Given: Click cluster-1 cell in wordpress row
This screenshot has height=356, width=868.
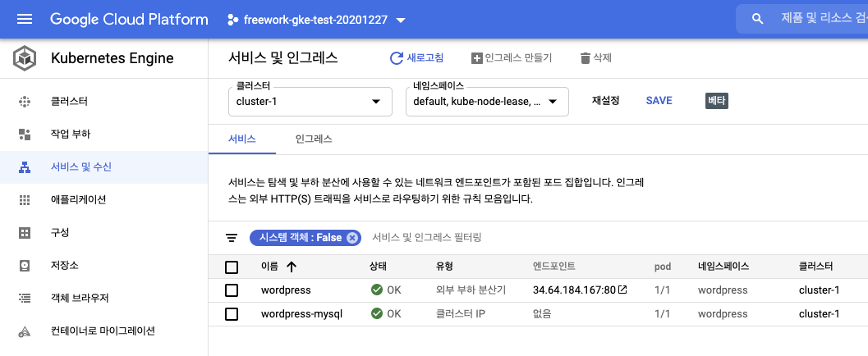Looking at the screenshot, I should point(819,290).
